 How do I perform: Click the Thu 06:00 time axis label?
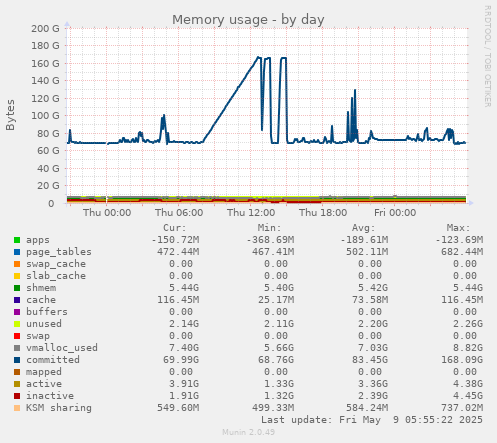(179, 213)
